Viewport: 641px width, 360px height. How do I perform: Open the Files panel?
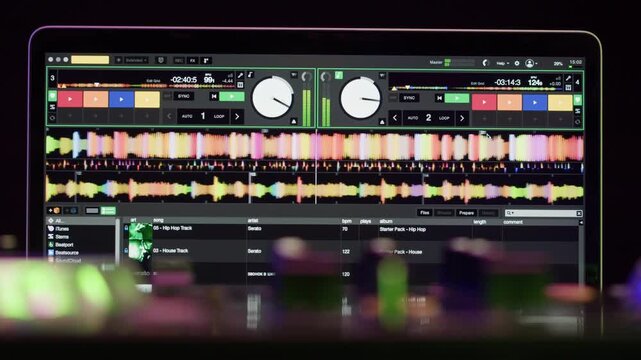[x=425, y=212]
